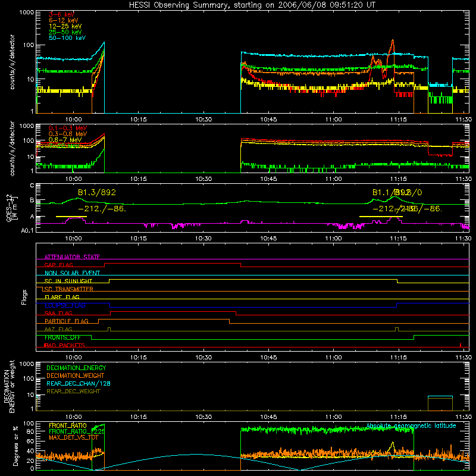
Task: Select the SC_TRANSMITTER flag label
Action: [68, 289]
